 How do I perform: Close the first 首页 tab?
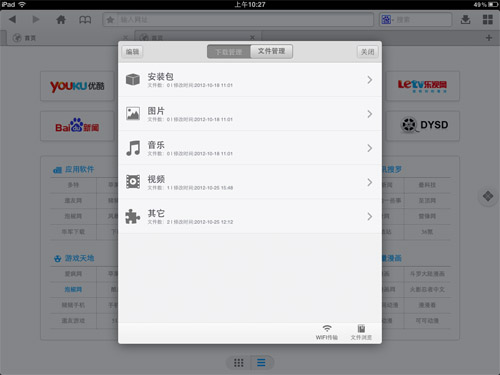point(125,37)
